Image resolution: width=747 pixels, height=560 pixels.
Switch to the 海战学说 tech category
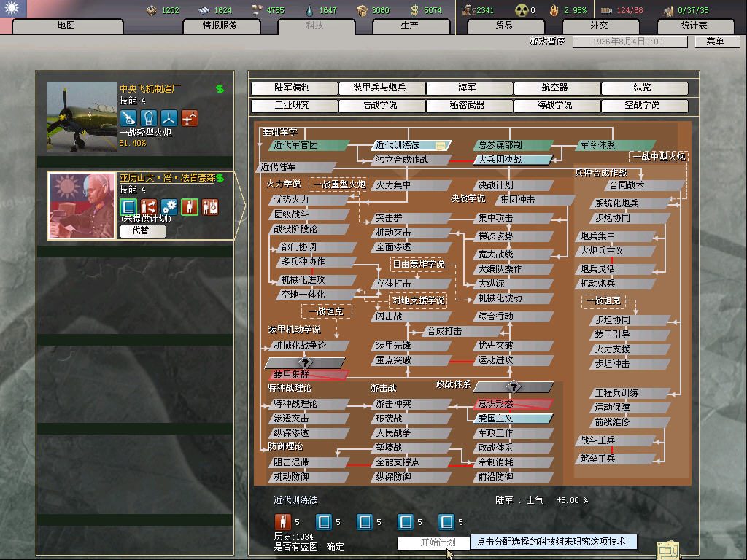(x=557, y=106)
